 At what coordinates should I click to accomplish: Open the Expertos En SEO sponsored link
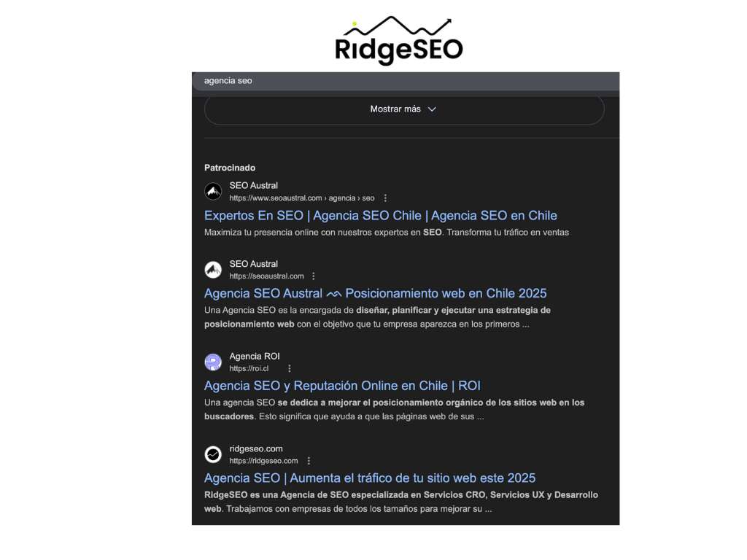click(380, 215)
